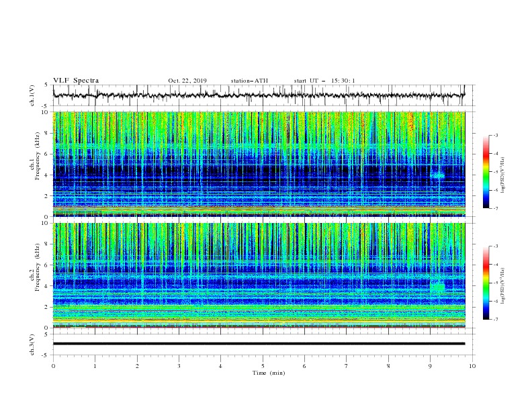Click the "ch.1(V)" waveform axis label
This screenshot has width=532, height=411.
tap(32, 95)
